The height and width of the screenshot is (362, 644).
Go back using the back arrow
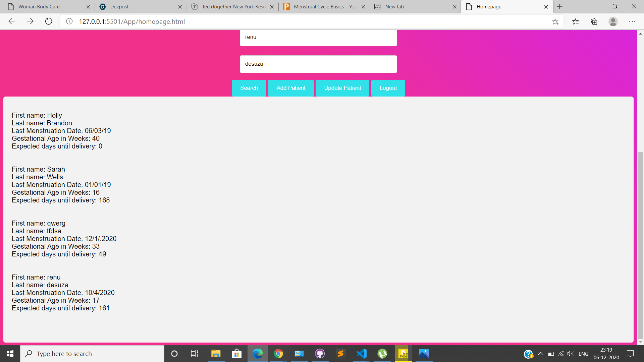[x=12, y=21]
